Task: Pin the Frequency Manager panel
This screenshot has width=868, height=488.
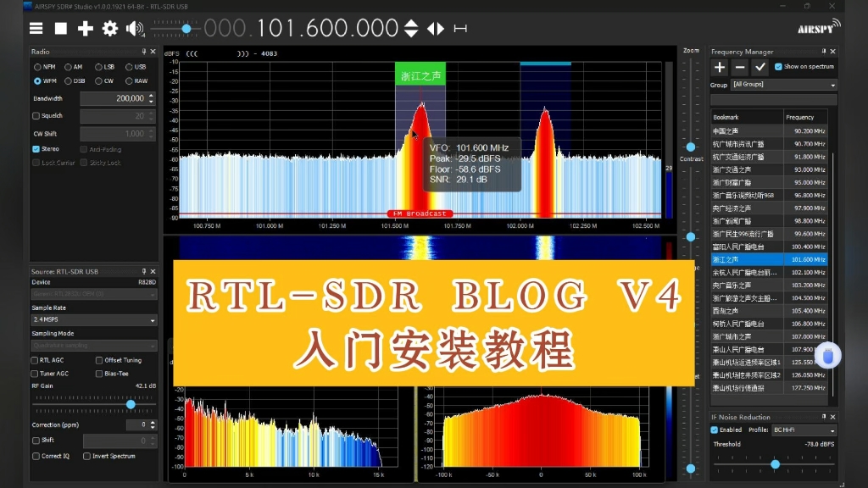Action: 824,52
